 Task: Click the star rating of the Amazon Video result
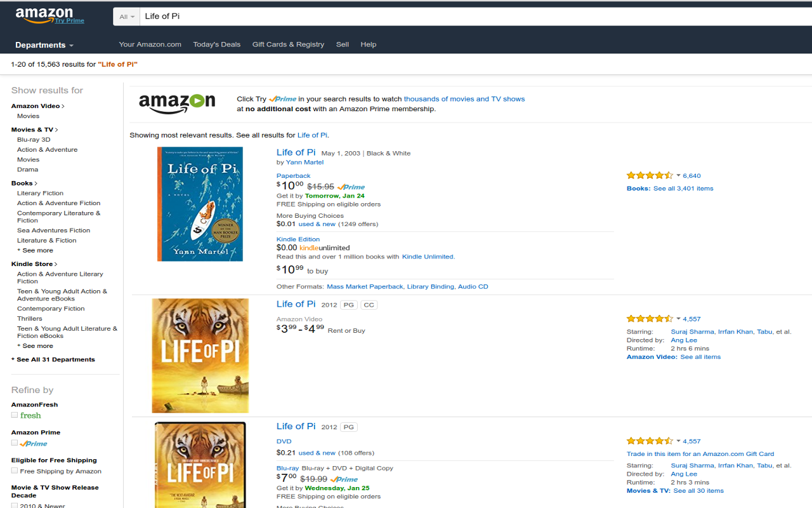coord(650,319)
